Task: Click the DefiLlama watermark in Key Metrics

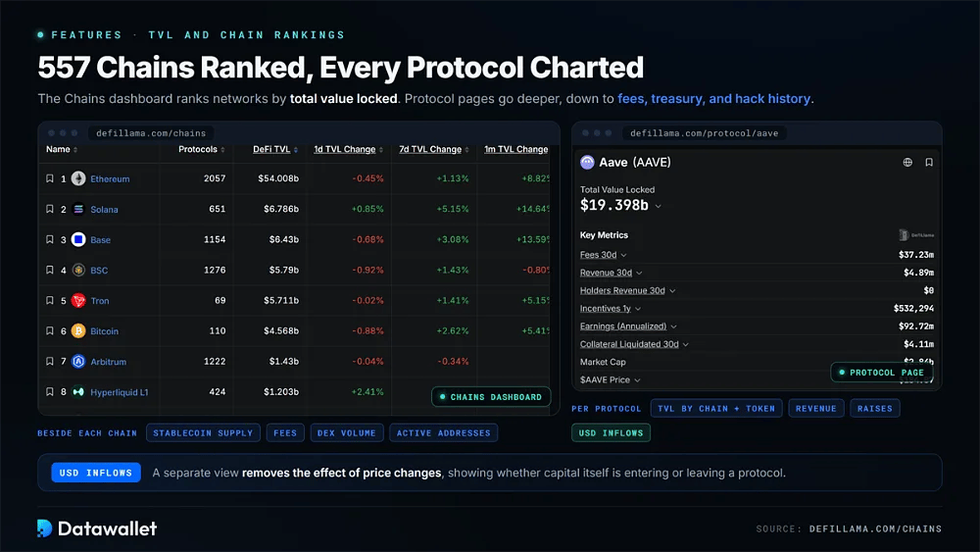Action: pos(916,235)
